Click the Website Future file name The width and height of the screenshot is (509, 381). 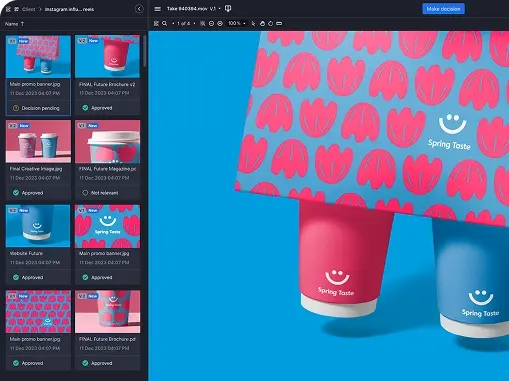26,253
